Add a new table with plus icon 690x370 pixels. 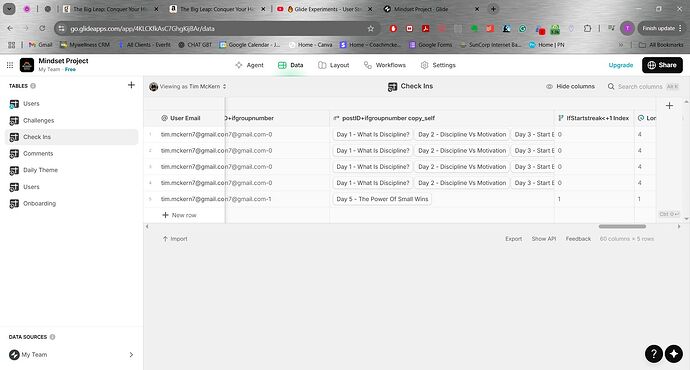(131, 85)
